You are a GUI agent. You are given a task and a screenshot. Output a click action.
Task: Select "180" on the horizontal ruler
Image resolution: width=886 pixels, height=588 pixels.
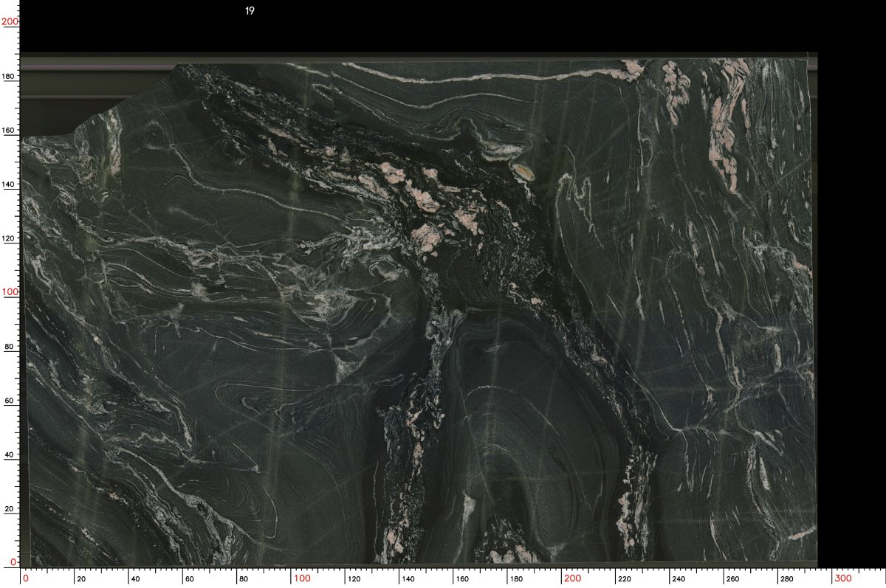coord(515,579)
